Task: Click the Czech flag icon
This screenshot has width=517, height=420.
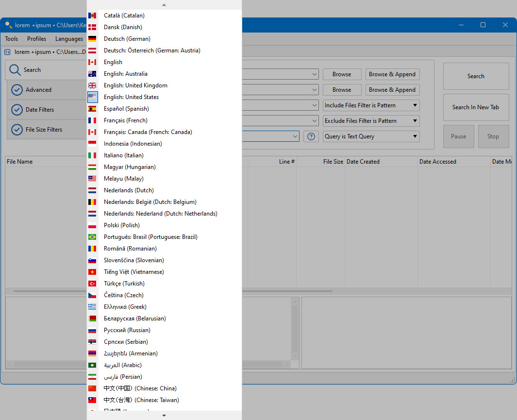Action: (x=92, y=295)
